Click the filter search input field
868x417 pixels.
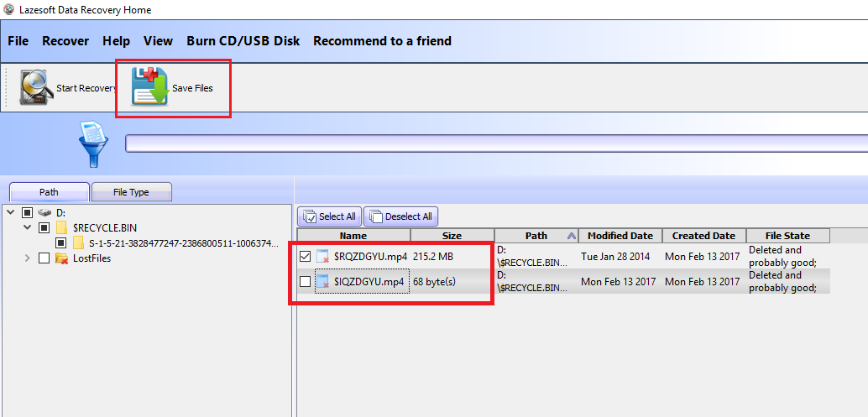(495, 143)
